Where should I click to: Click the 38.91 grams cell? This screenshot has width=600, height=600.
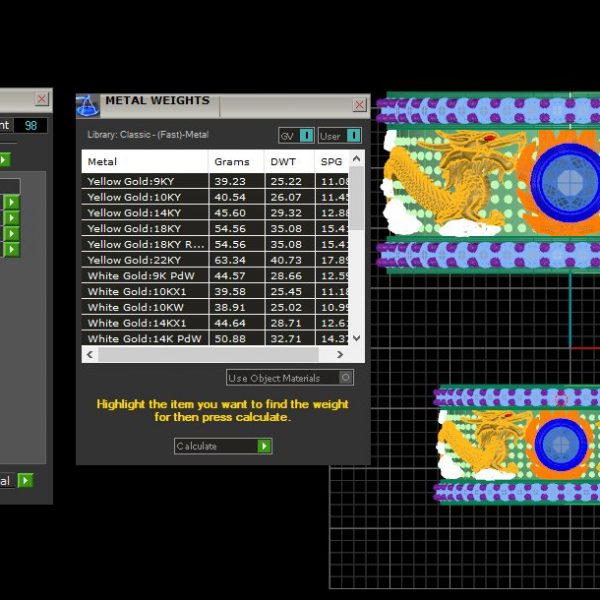(x=236, y=307)
